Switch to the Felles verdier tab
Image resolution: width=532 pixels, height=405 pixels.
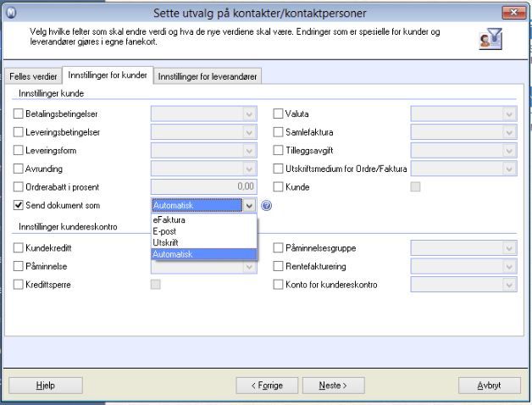tap(32, 76)
